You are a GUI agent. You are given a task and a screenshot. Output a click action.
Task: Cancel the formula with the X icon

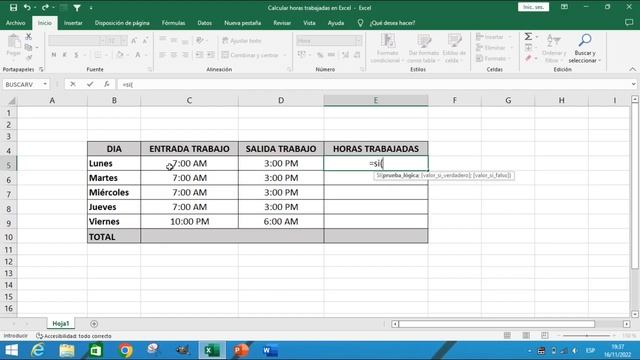tap(73, 84)
